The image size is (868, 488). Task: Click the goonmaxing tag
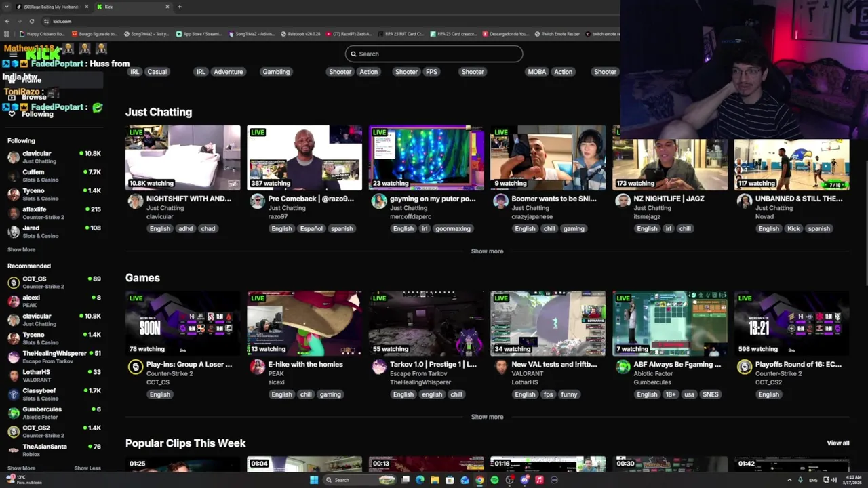tap(453, 228)
